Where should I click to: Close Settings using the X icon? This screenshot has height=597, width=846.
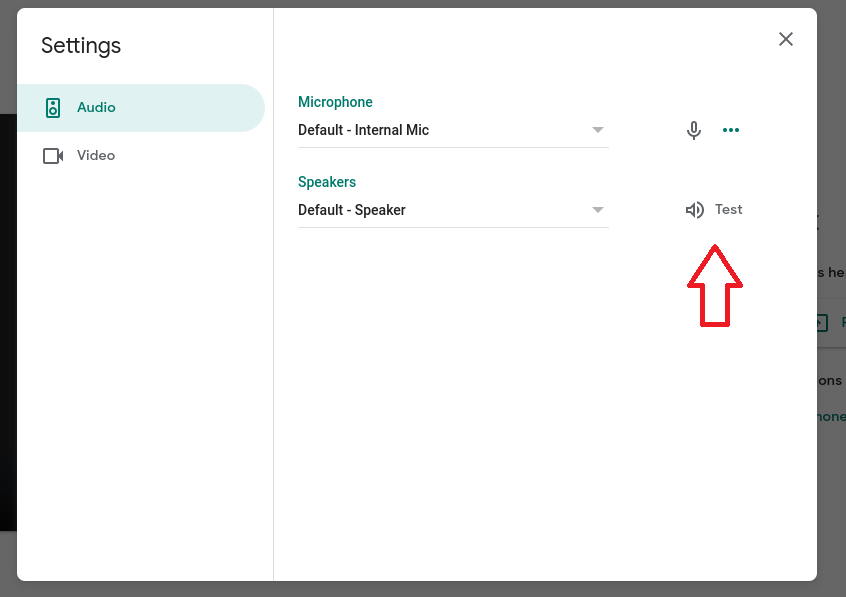(x=786, y=39)
